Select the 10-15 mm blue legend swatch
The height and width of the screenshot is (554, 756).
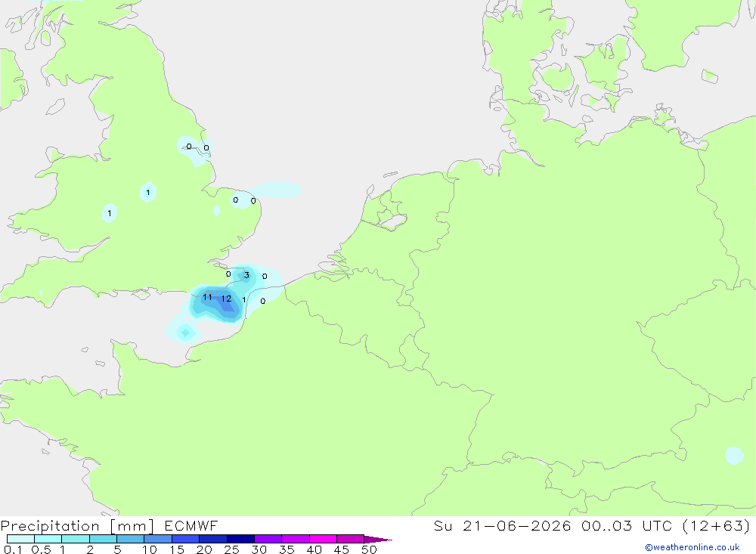pos(158,539)
